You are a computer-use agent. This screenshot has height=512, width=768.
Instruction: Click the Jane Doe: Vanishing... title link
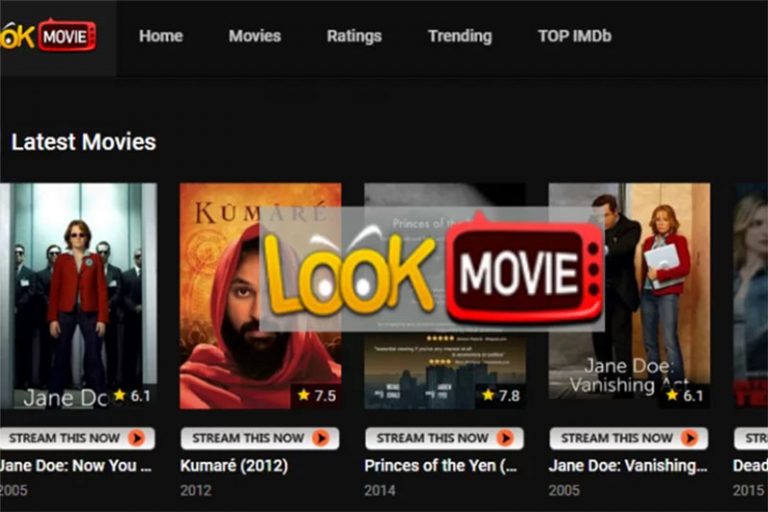628,465
